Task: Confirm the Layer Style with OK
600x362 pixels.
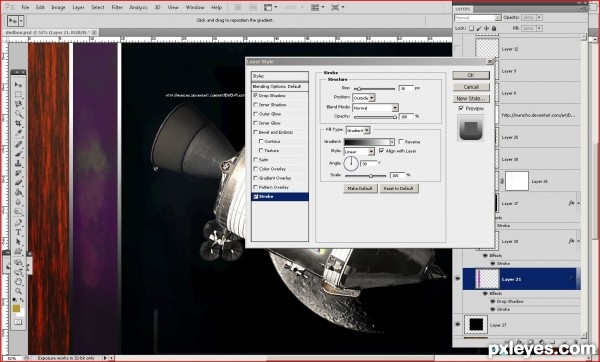Action: point(471,75)
